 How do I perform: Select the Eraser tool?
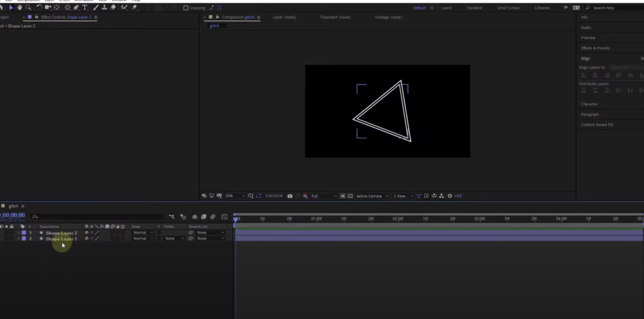point(113,8)
